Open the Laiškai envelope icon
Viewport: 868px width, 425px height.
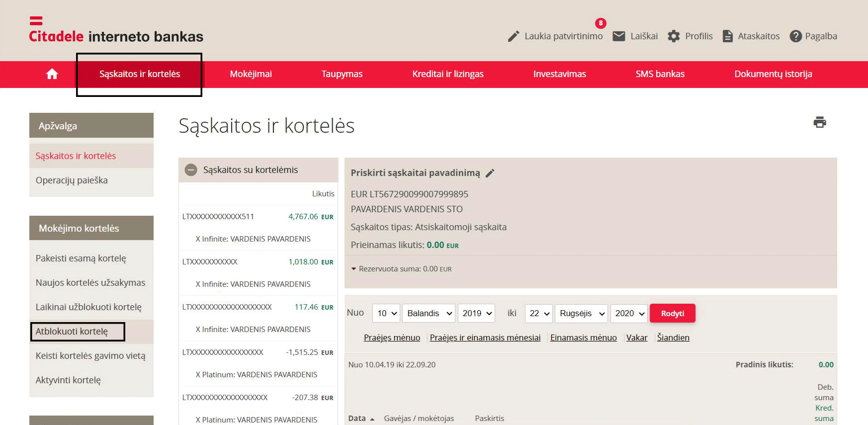[619, 36]
